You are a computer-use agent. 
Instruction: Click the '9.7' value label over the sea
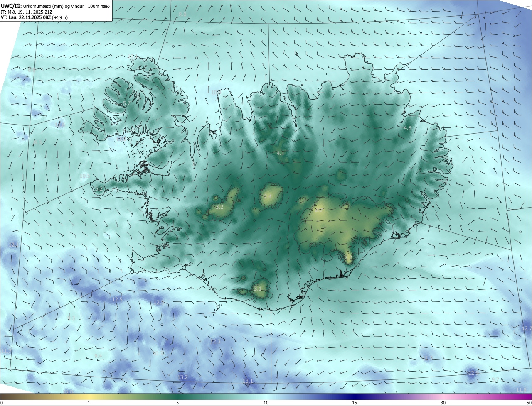pos(495,380)
